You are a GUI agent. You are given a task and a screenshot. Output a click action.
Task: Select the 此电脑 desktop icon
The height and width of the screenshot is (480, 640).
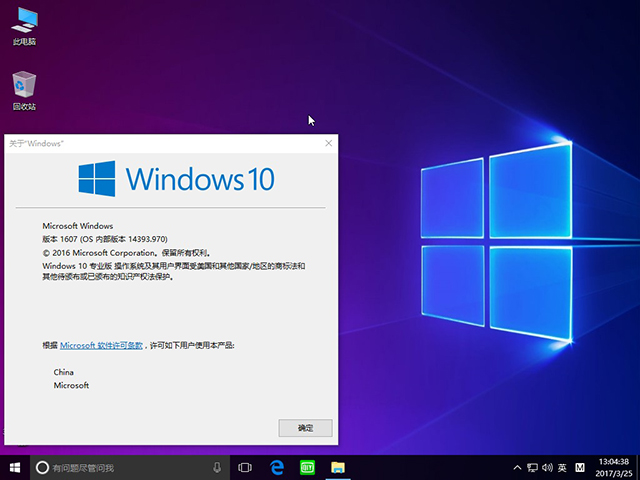coord(24,27)
